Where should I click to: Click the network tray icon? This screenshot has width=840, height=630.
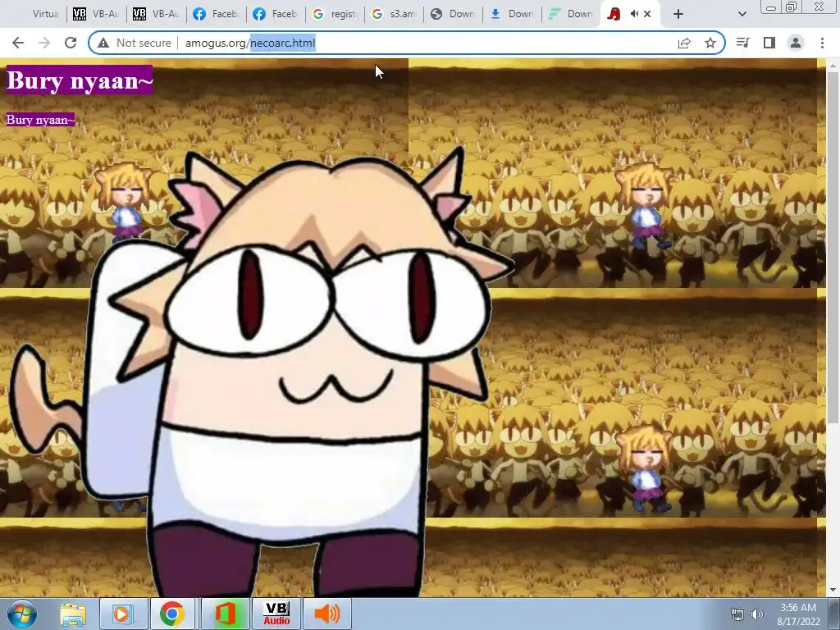pyautogui.click(x=737, y=614)
